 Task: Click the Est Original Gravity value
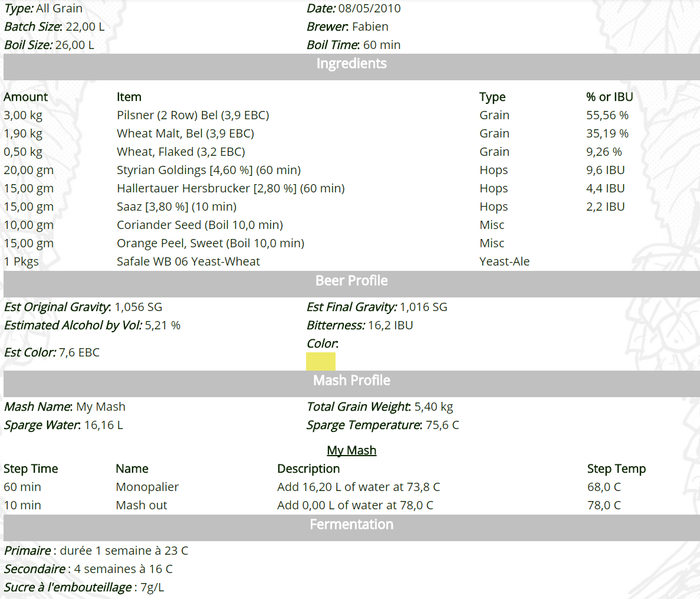click(x=138, y=307)
